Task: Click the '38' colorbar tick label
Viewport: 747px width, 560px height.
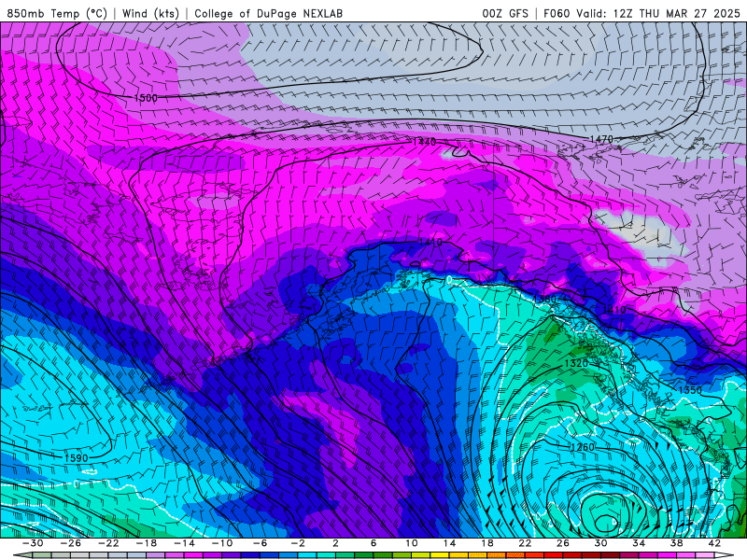Action: [x=676, y=543]
